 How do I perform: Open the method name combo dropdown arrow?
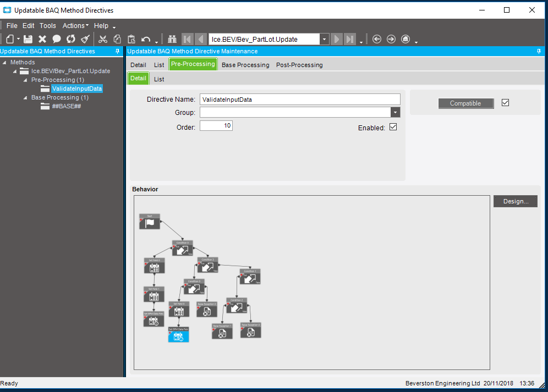pos(324,39)
